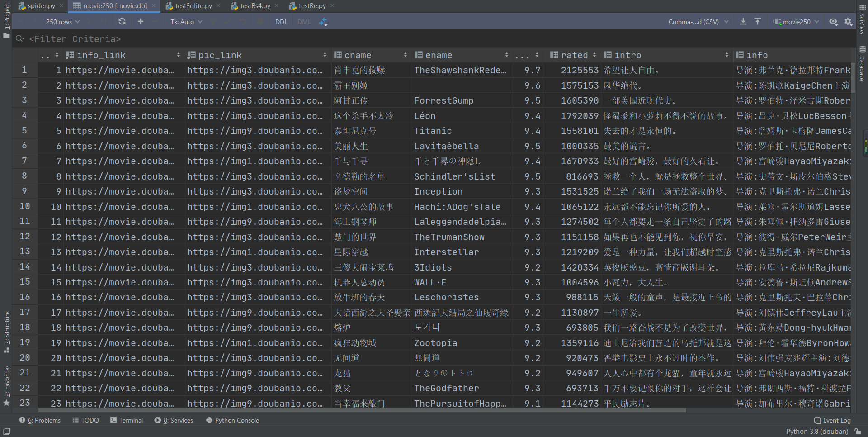The image size is (868, 437).
Task: Open the SciView side panel
Action: point(862,20)
